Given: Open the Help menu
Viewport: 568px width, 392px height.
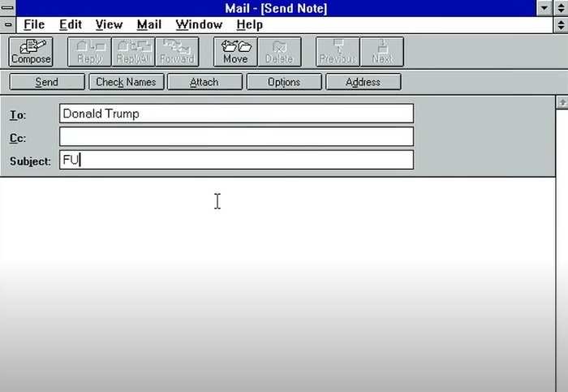Looking at the screenshot, I should [250, 24].
